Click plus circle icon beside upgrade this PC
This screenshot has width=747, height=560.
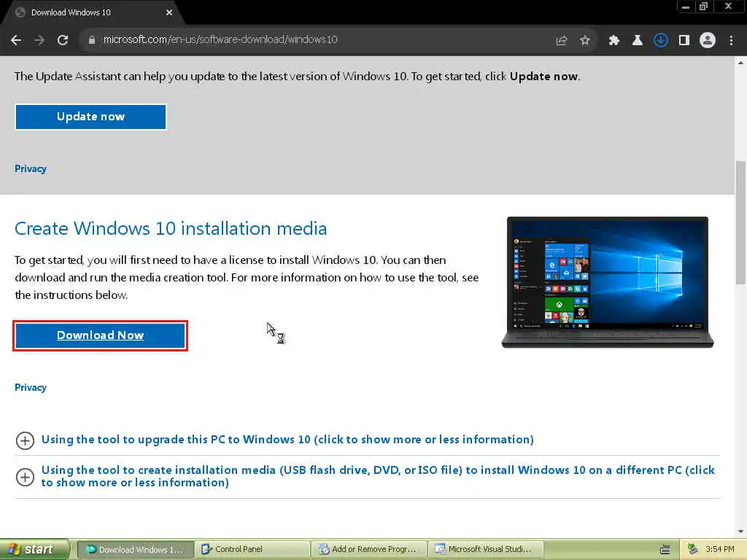(25, 440)
